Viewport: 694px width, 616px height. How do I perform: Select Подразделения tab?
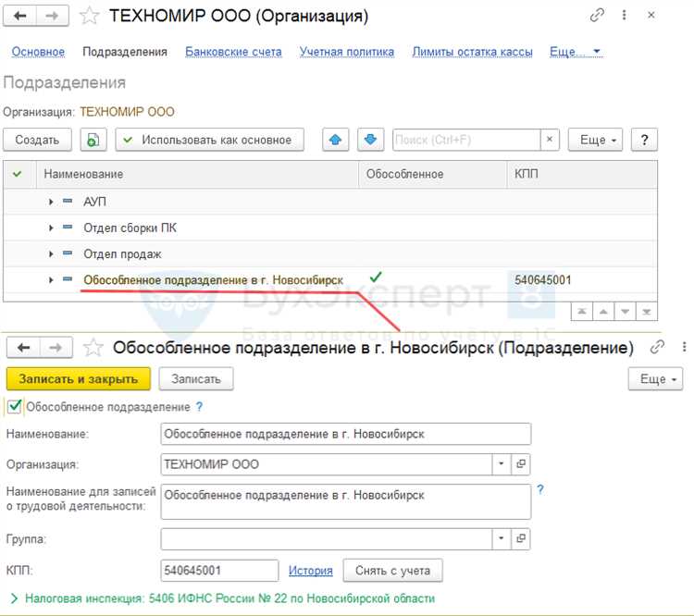tap(125, 52)
